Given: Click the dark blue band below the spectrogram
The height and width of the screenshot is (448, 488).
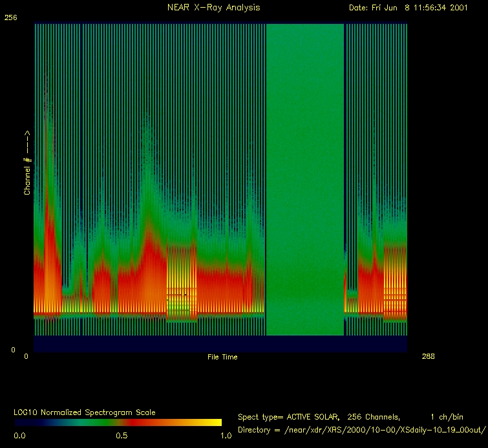Looking at the screenshot, I should point(220,343).
